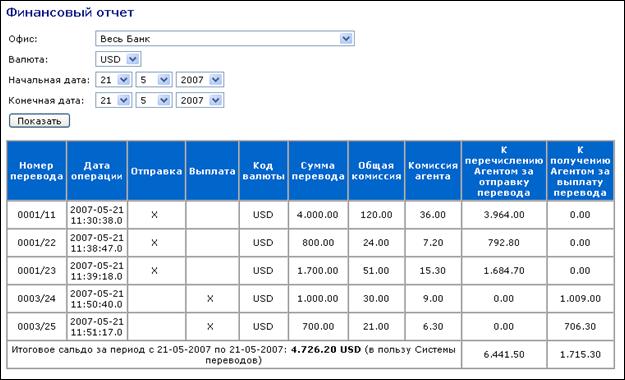625x380 pixels.
Task: Expand the Конечная дата month dropdown
Action: [154, 100]
